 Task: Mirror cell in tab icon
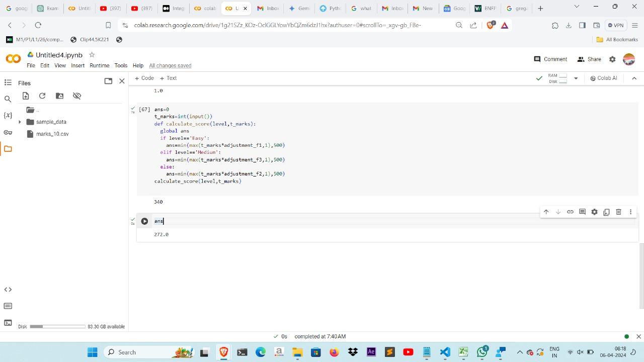[x=606, y=212]
